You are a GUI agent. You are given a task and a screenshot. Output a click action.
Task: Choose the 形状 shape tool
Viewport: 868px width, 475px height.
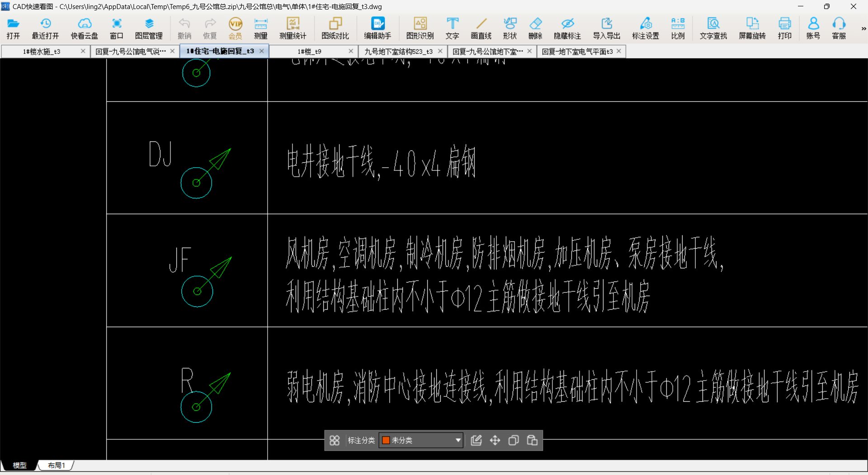[510, 28]
